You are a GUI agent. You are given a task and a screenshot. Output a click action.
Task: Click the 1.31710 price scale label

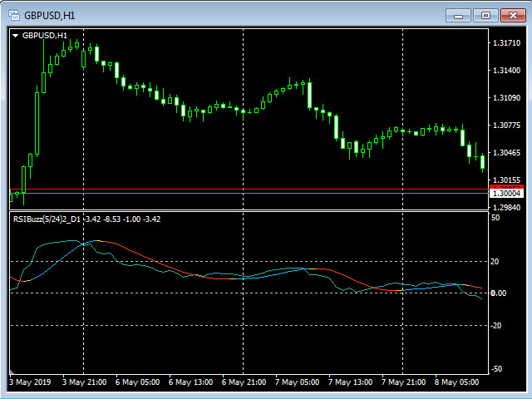click(x=505, y=43)
